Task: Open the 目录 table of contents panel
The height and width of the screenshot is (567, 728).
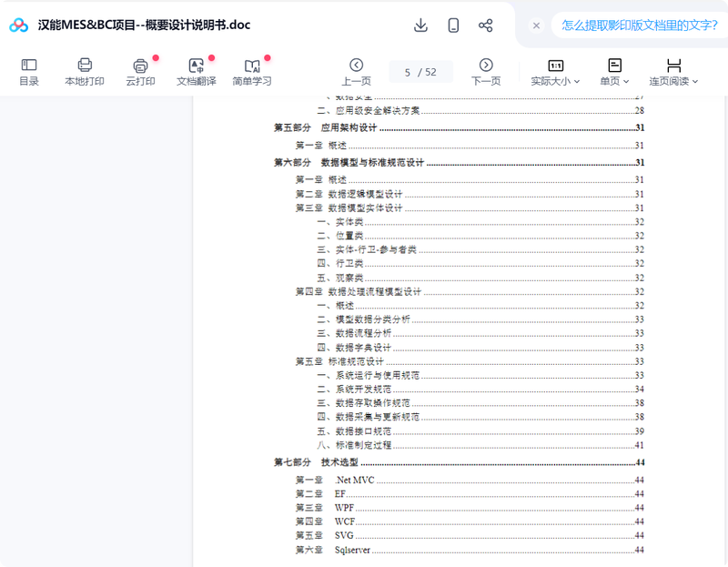Action: 29,73
